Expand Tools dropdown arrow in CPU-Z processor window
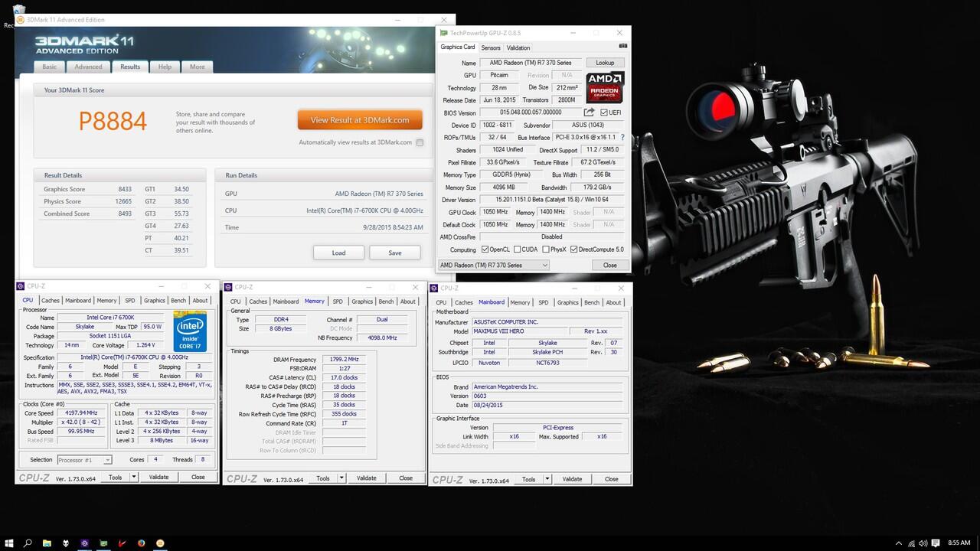The height and width of the screenshot is (551, 980). click(x=133, y=477)
